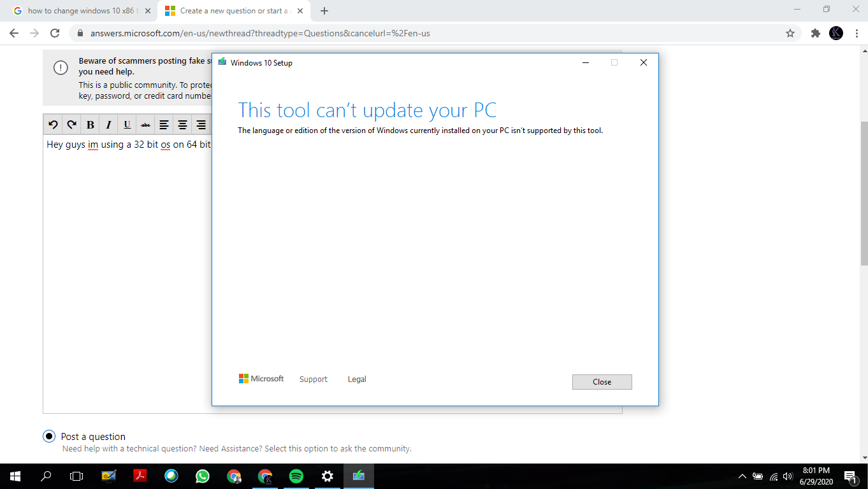
Task: Open the Action Center notifications
Action: pyautogui.click(x=850, y=476)
